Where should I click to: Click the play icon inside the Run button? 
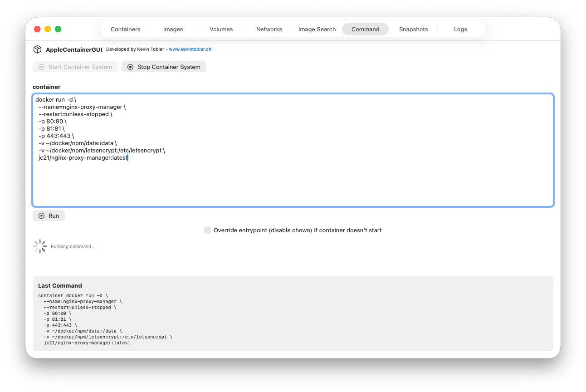pos(41,216)
